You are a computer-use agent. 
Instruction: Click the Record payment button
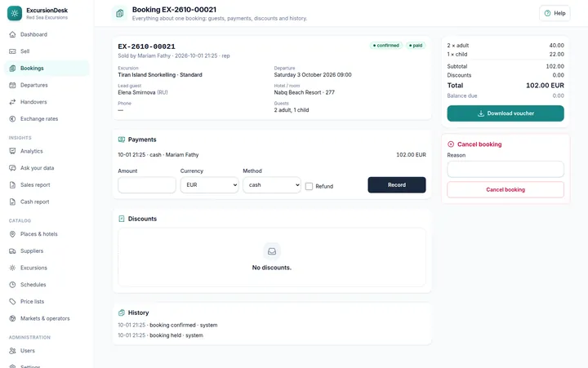397,184
